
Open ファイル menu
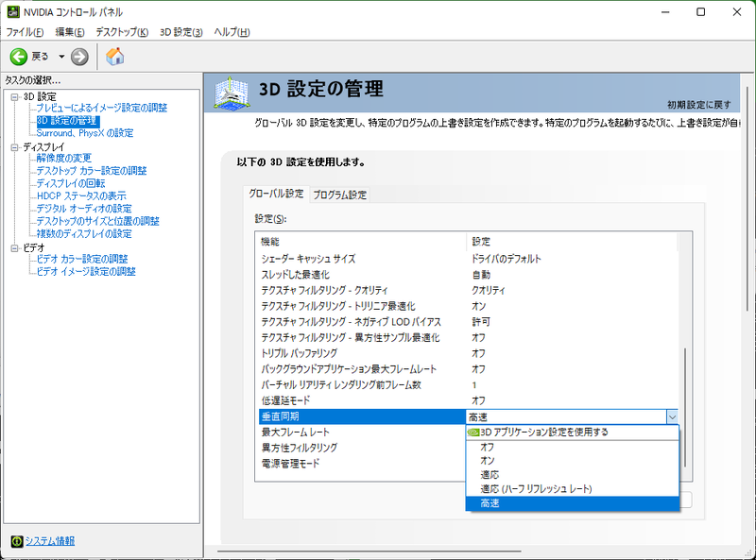[25, 32]
